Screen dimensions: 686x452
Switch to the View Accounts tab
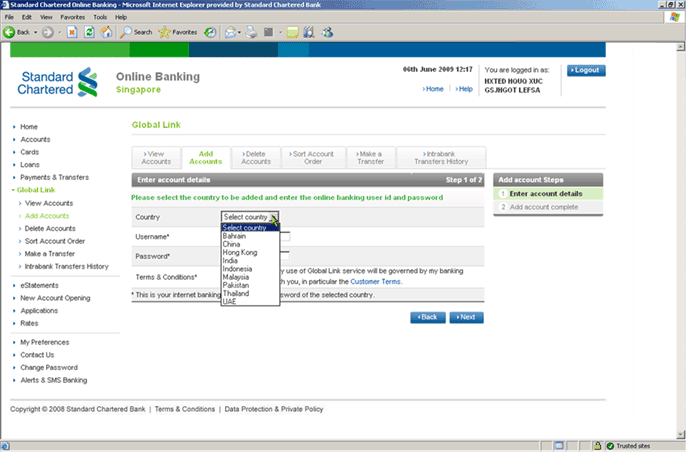[156, 158]
